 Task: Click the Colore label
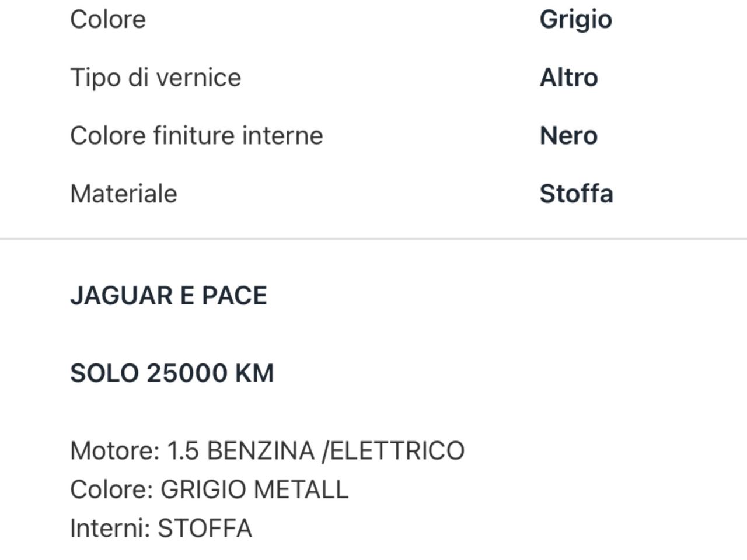(x=108, y=19)
